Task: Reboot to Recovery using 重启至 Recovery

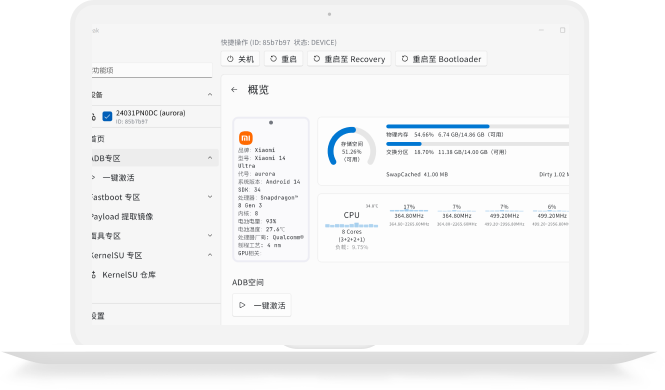Action: pos(349,59)
